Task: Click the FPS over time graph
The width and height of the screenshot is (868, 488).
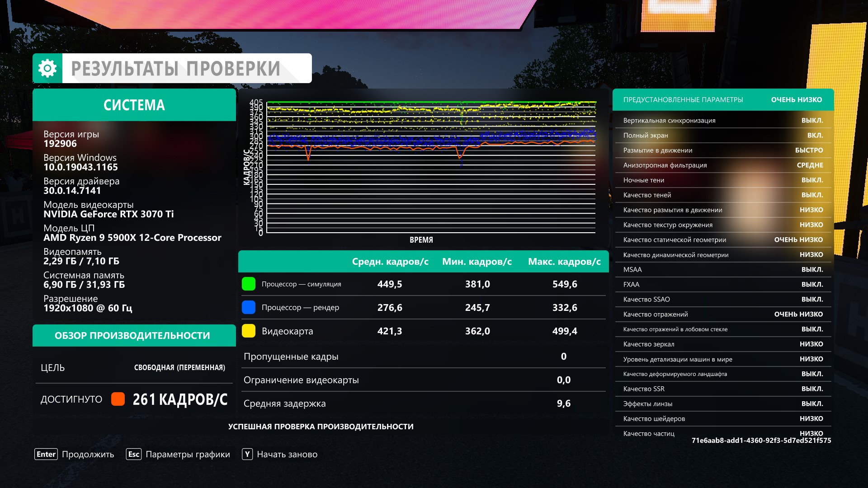Action: (431, 167)
